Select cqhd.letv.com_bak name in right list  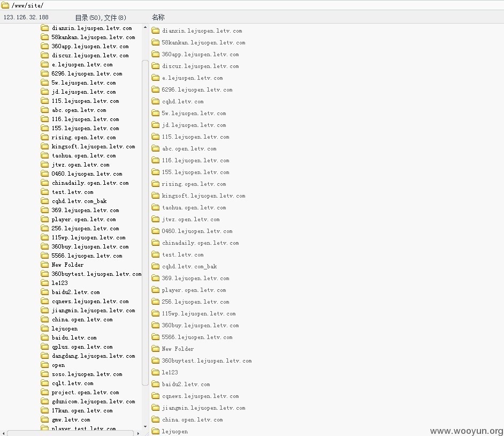tap(189, 266)
